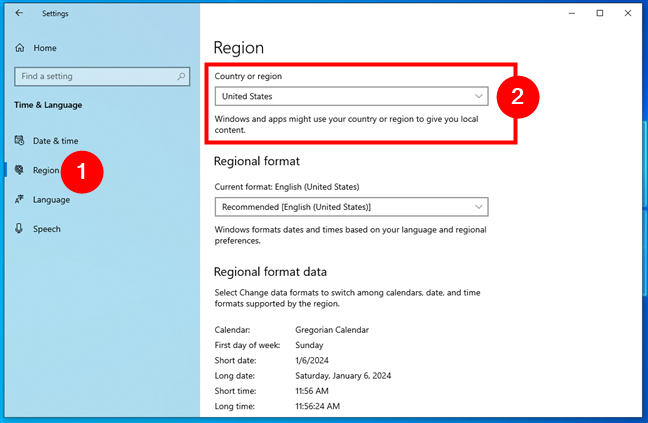Open Date & time settings
Image resolution: width=648 pixels, height=423 pixels.
[55, 141]
